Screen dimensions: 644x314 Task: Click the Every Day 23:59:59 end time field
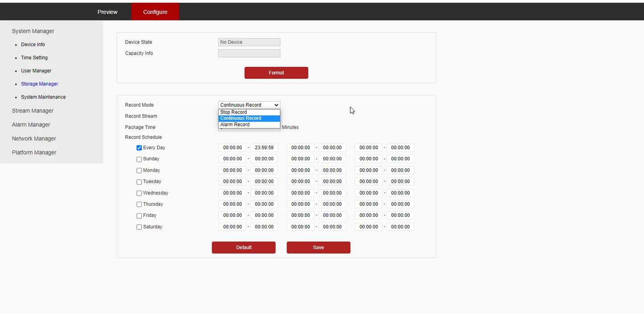[264, 147]
